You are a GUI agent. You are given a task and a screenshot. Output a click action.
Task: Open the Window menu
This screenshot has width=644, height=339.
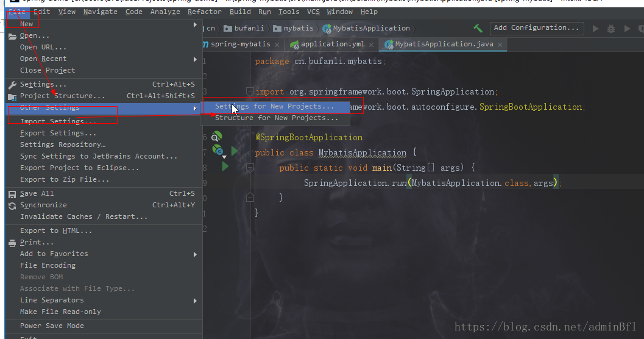[339, 12]
